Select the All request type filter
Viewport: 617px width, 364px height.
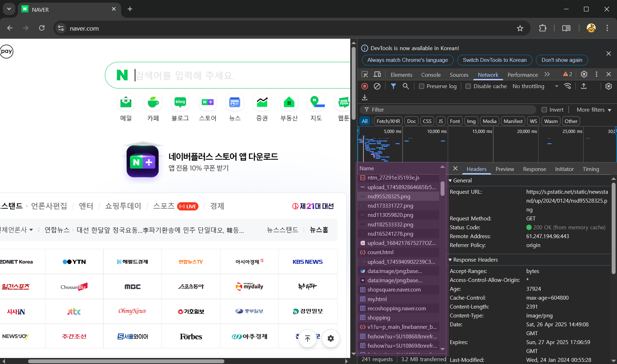365,121
